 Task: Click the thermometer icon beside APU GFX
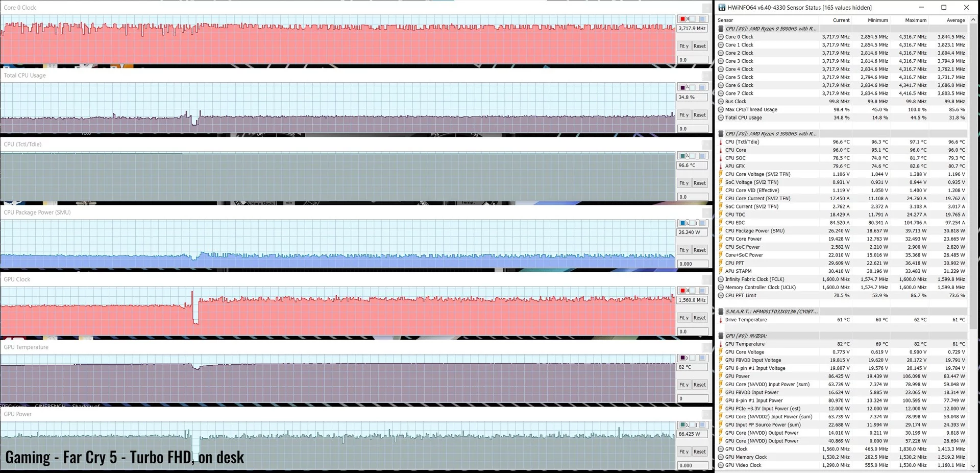click(x=721, y=166)
